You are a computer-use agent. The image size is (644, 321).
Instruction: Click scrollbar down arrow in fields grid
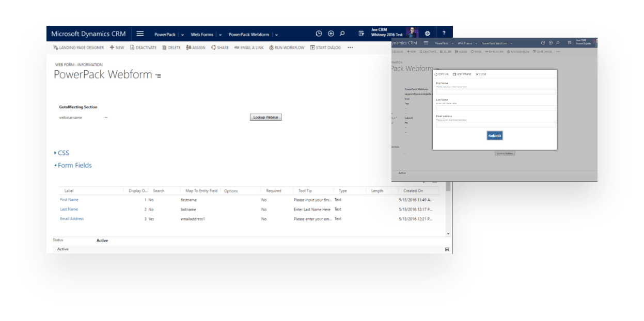click(448, 234)
